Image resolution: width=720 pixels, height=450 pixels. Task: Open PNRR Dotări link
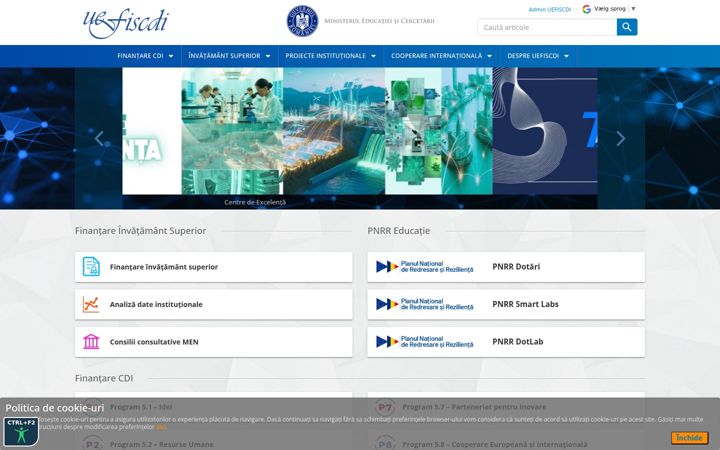(516, 267)
